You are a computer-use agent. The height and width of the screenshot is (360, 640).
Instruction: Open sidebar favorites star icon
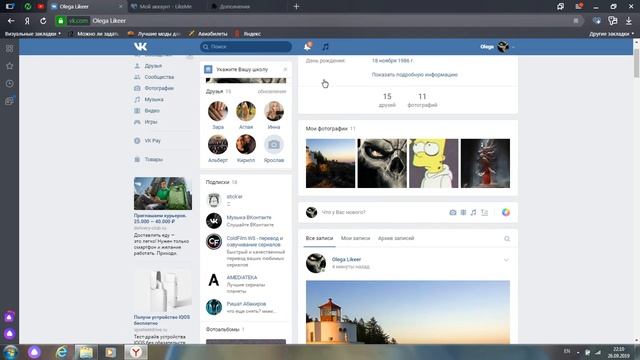point(10,66)
